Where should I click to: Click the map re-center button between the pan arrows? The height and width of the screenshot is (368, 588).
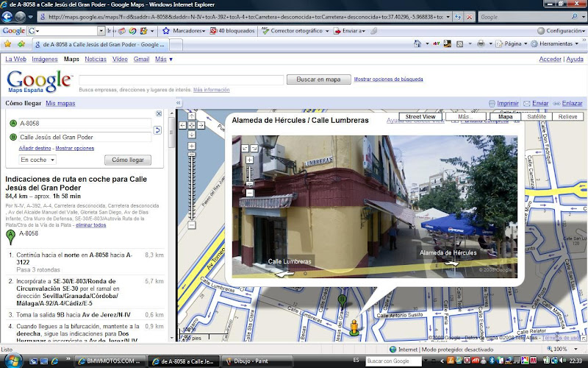click(x=192, y=125)
